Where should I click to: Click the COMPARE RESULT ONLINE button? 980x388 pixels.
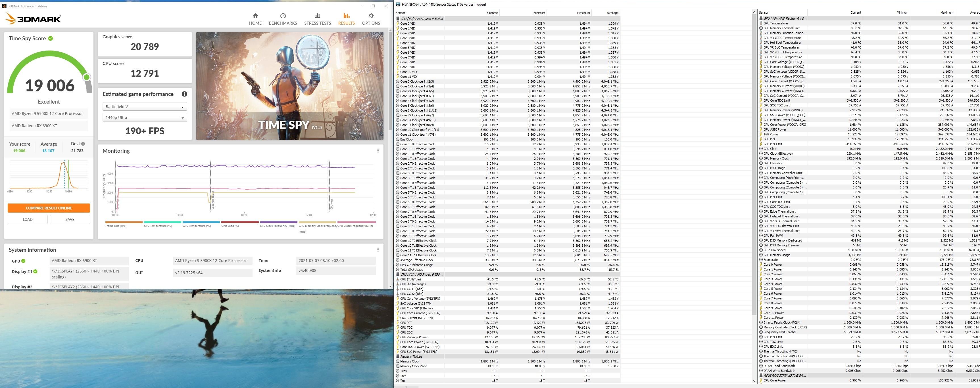pyautogui.click(x=49, y=208)
